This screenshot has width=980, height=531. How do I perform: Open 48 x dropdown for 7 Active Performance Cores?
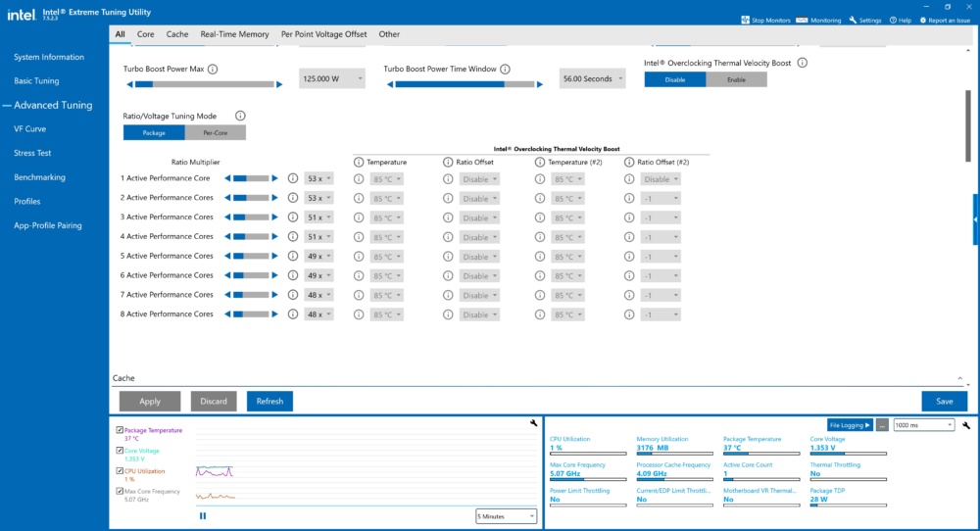click(318, 296)
